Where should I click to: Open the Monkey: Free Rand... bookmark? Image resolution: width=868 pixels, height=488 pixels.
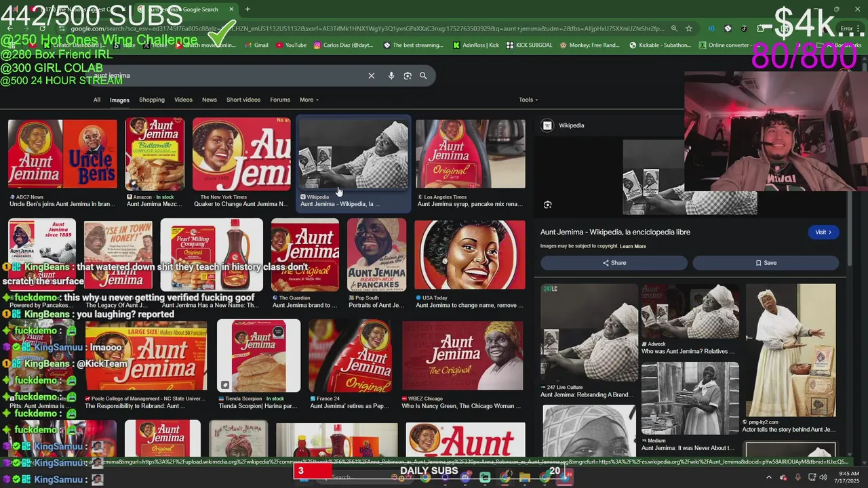(x=589, y=45)
